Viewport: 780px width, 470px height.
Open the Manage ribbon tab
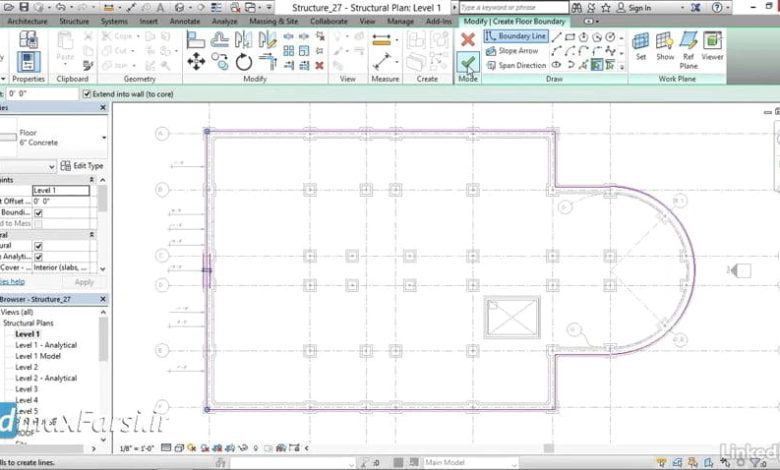click(400, 21)
